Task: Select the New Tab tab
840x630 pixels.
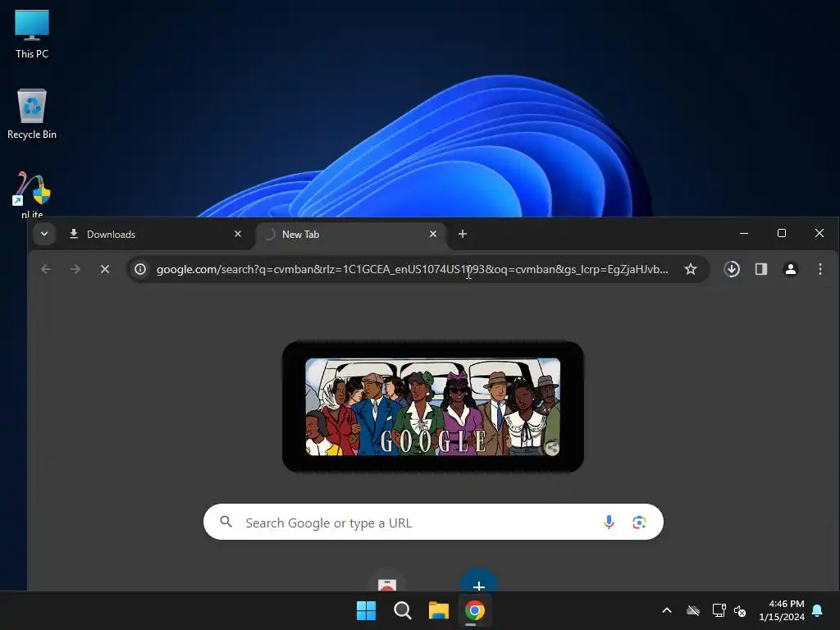Action: 351,234
